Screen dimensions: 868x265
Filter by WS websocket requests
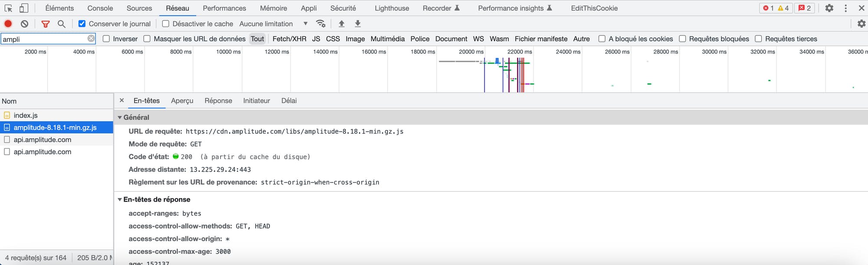tap(478, 39)
